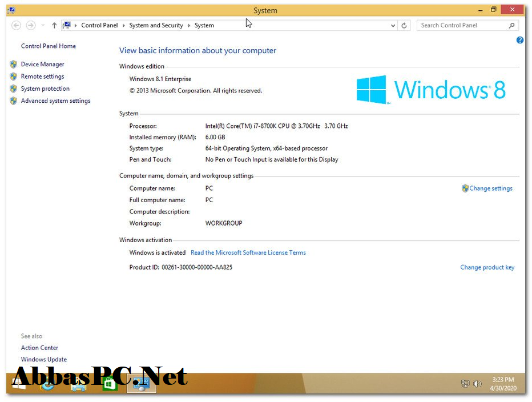Launch Internet Explorer from the taskbar
532x402 pixels.
click(x=47, y=384)
